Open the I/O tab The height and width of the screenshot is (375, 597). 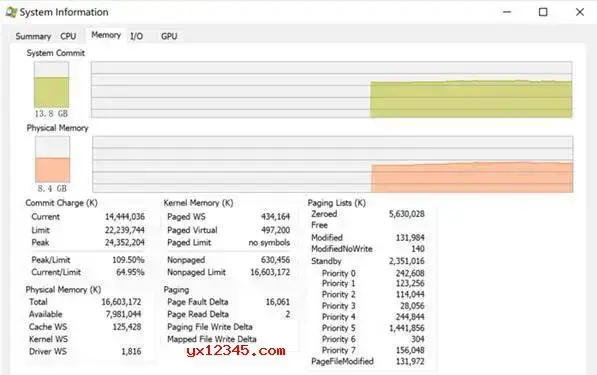coord(136,36)
